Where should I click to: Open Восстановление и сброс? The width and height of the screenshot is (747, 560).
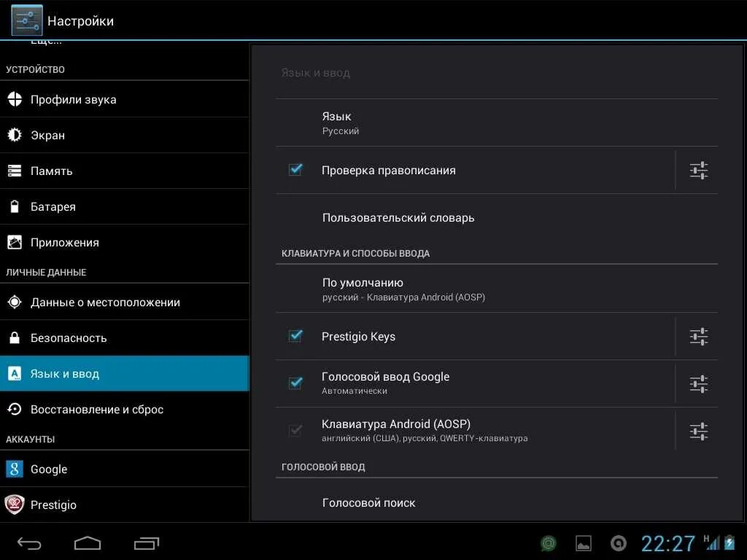click(x=124, y=409)
